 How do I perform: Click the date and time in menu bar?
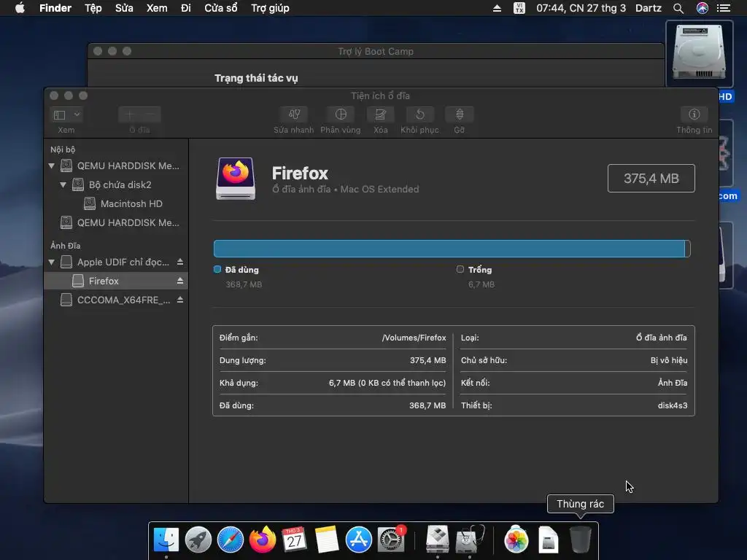(581, 8)
